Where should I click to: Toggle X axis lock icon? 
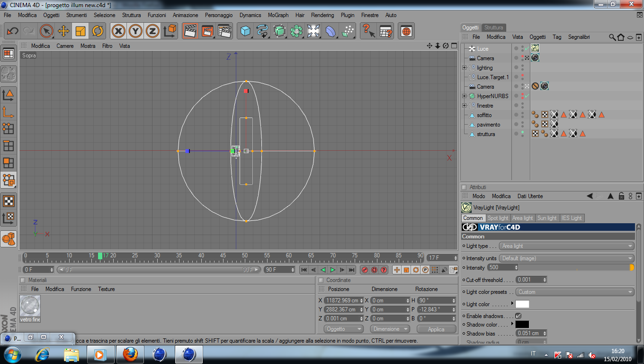click(118, 31)
